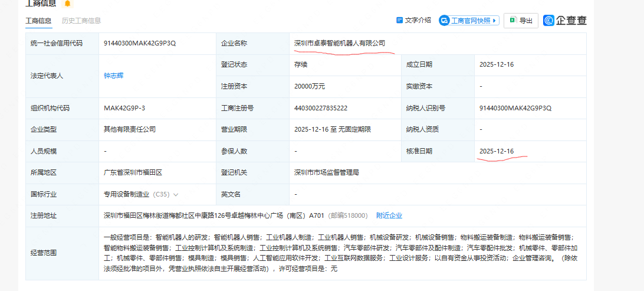This screenshot has width=644, height=291.
Task: Click the 文字介绍 icon
Action: coord(399,20)
